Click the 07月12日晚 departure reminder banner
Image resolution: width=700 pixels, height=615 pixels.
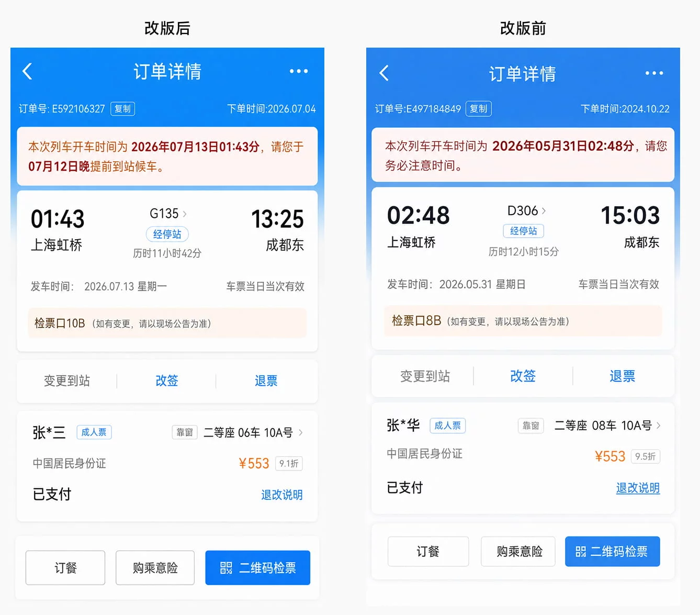tap(167, 156)
